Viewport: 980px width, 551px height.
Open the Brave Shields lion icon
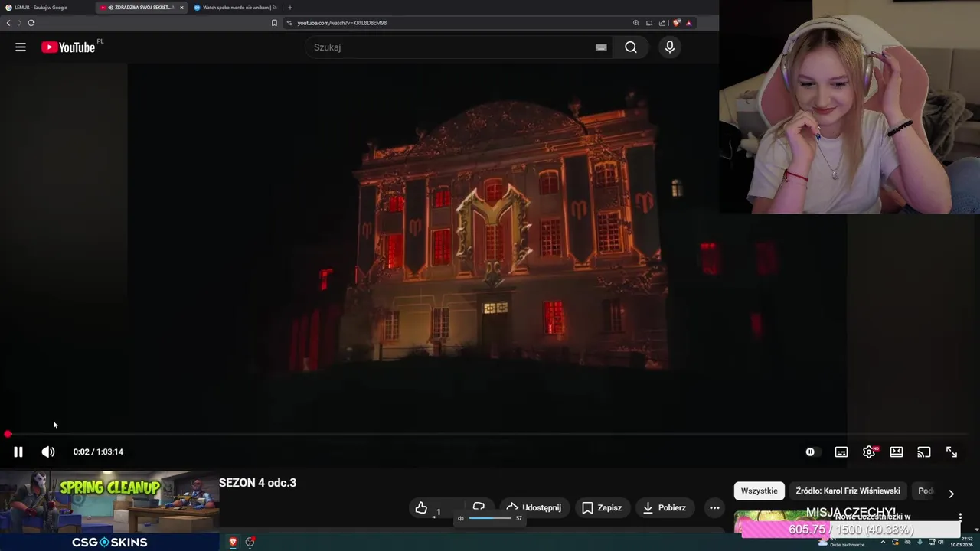coord(676,23)
